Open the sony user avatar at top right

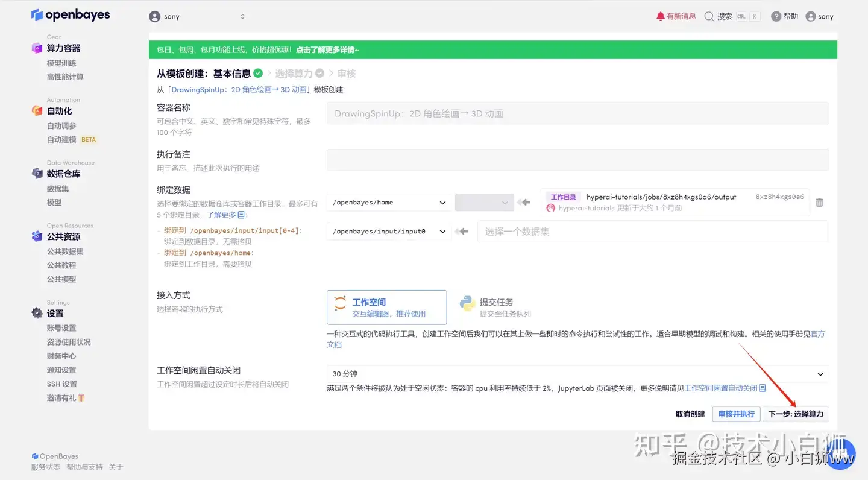(810, 16)
